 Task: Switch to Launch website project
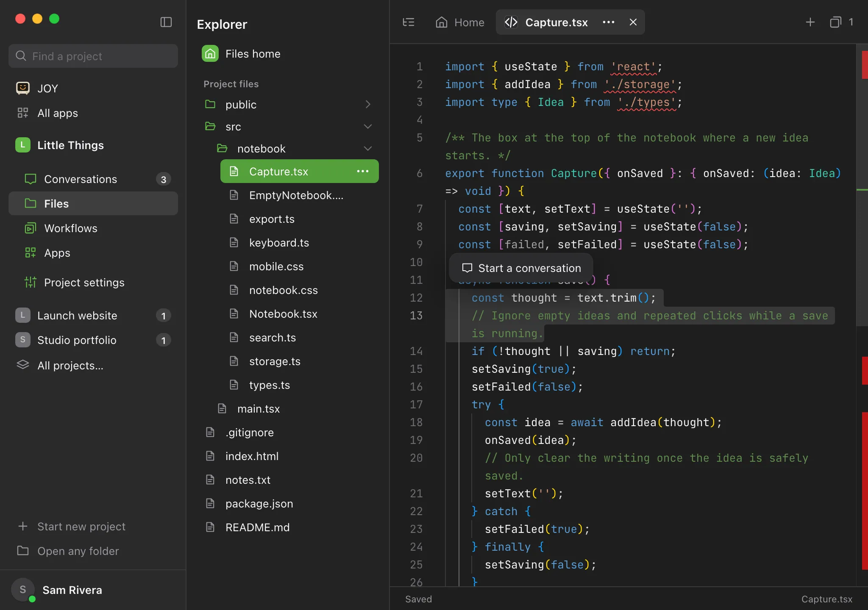point(93,315)
